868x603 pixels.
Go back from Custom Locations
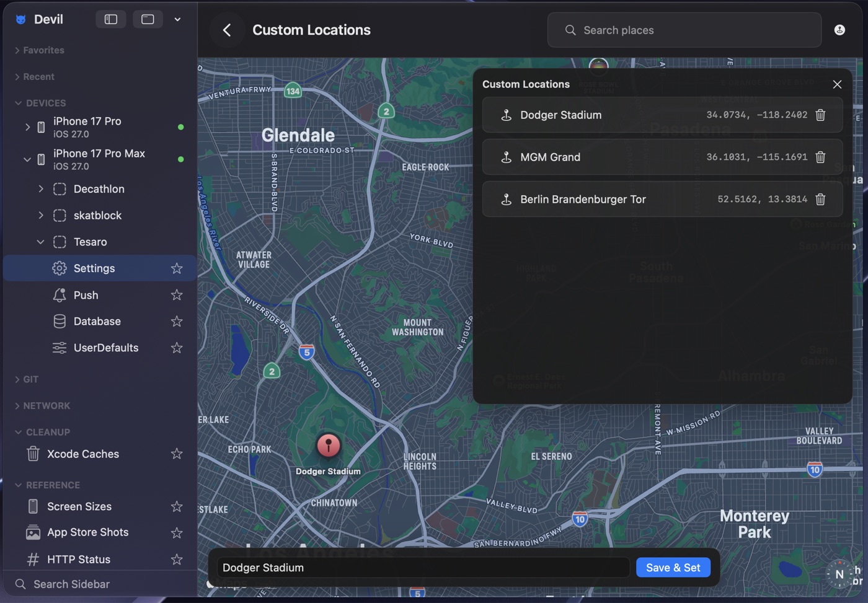coord(227,30)
